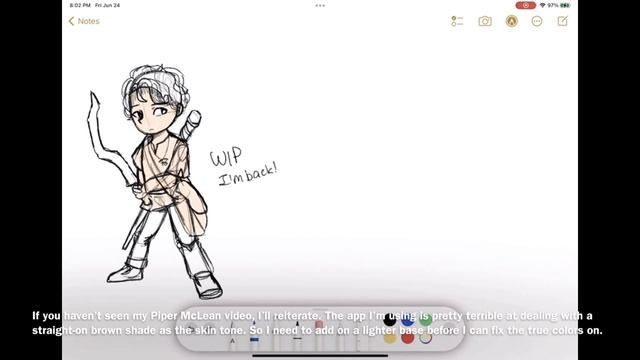
Task: Tap the handwritten "I'm back!" text
Action: pyautogui.click(x=248, y=174)
